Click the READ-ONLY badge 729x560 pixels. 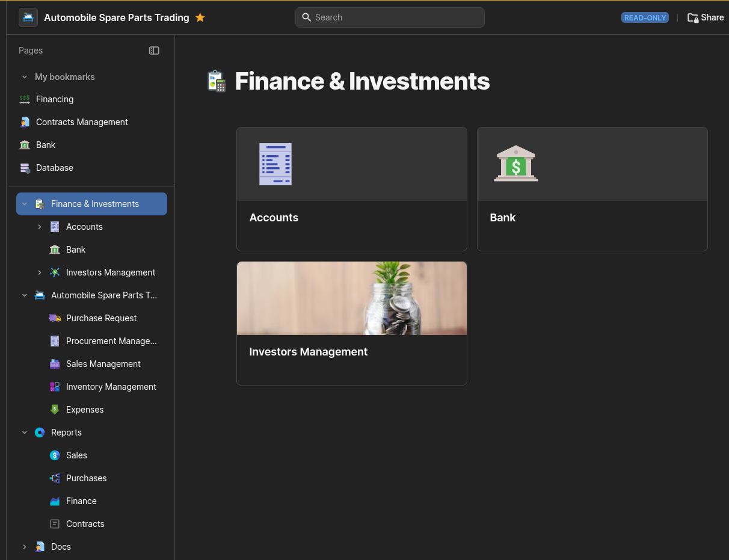(x=645, y=17)
